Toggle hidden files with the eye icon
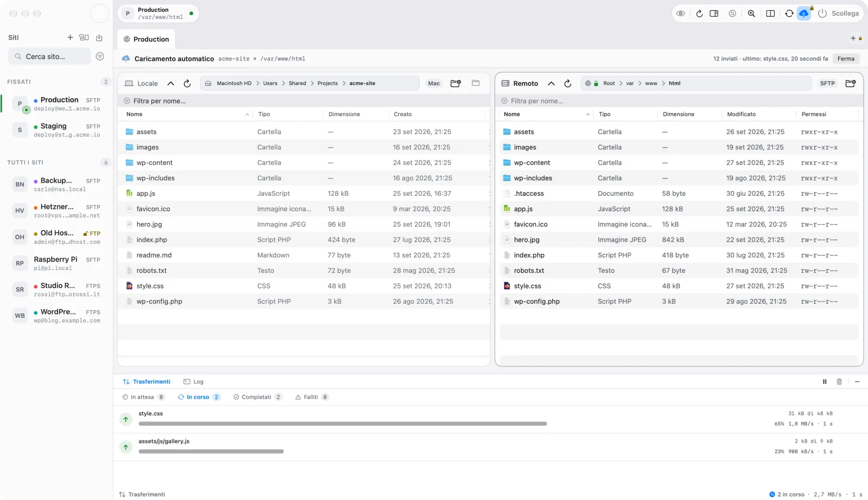Image resolution: width=868 pixels, height=500 pixels. [681, 14]
